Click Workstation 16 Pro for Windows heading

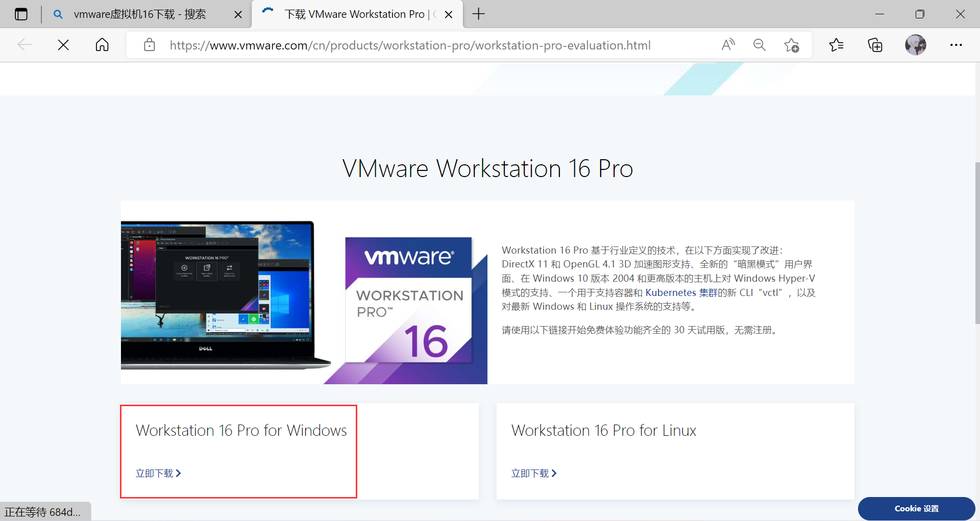[x=241, y=430]
